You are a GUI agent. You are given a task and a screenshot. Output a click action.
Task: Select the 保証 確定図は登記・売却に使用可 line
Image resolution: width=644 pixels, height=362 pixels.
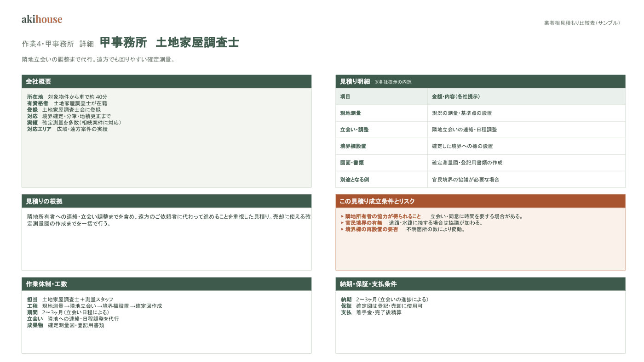[382, 306]
